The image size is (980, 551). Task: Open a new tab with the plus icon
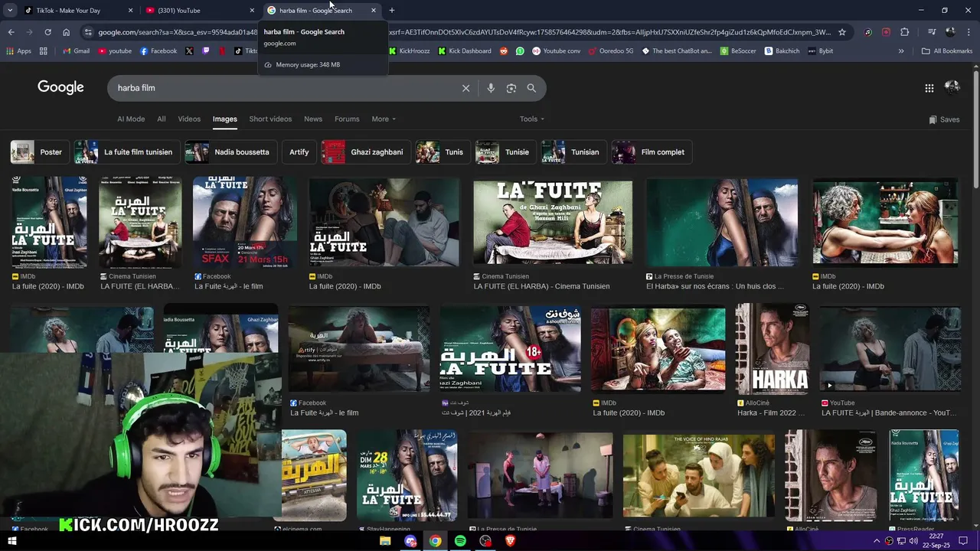(391, 11)
